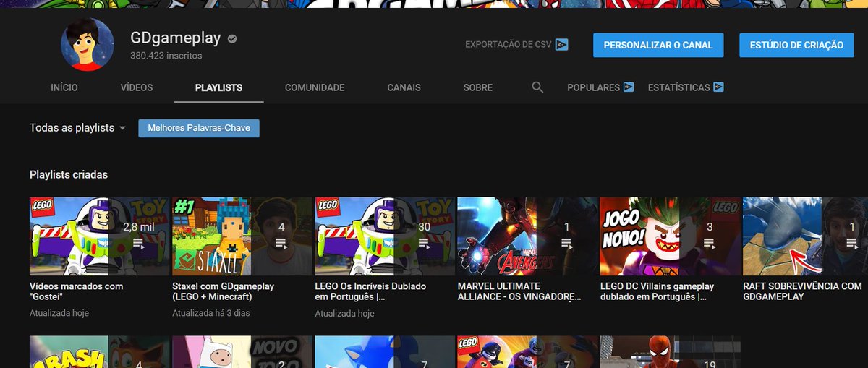Go to the Sobre tab
Viewport: 868px width, 368px height.
[478, 87]
